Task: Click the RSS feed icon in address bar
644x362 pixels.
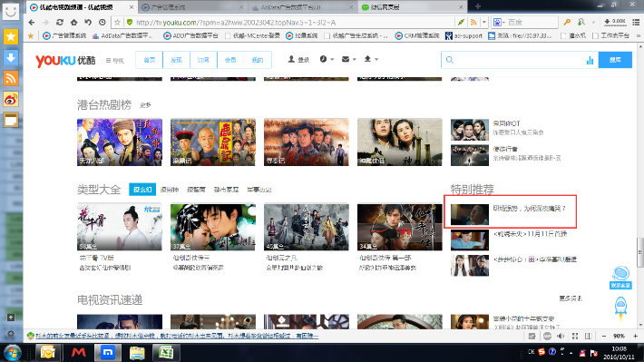Action: 473,22
